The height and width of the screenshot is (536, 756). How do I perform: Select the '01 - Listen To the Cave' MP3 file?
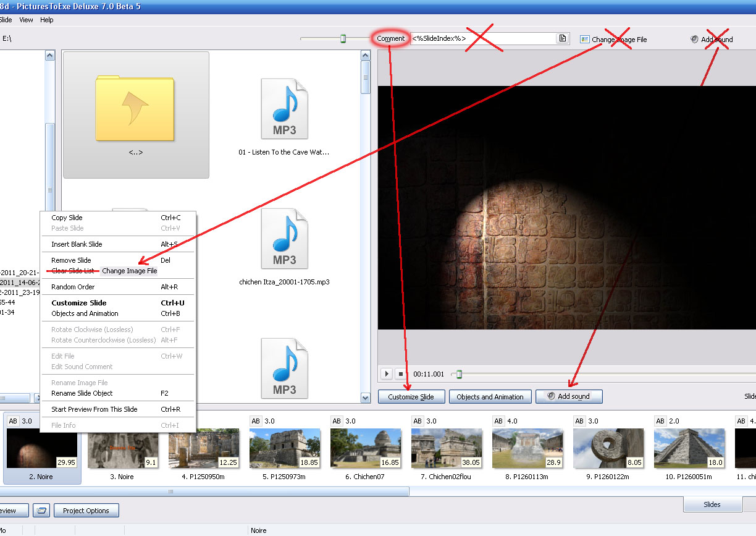(x=284, y=109)
